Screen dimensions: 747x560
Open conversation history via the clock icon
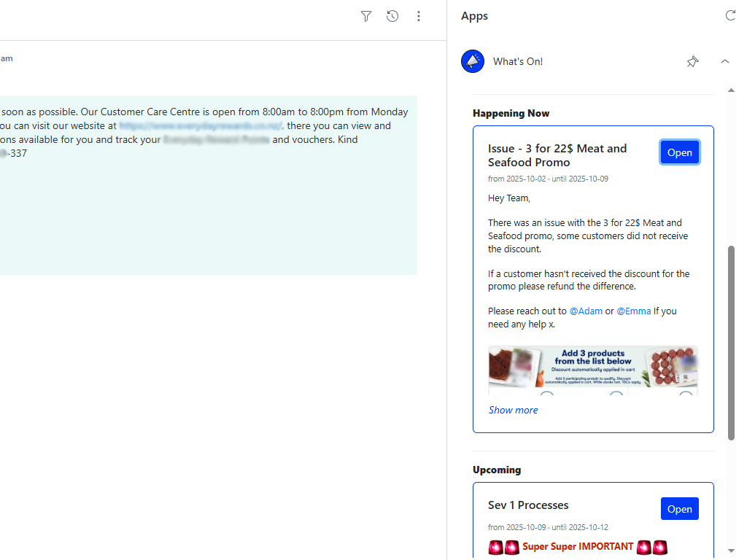(x=392, y=16)
